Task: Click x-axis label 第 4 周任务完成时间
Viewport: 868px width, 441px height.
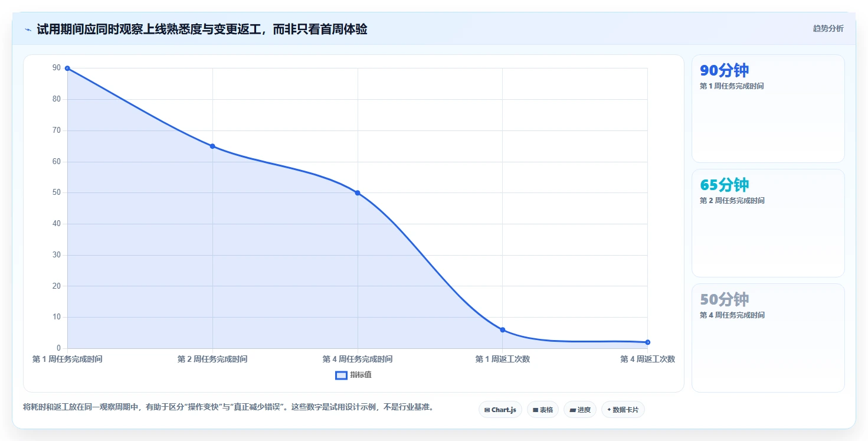Action: tap(358, 359)
